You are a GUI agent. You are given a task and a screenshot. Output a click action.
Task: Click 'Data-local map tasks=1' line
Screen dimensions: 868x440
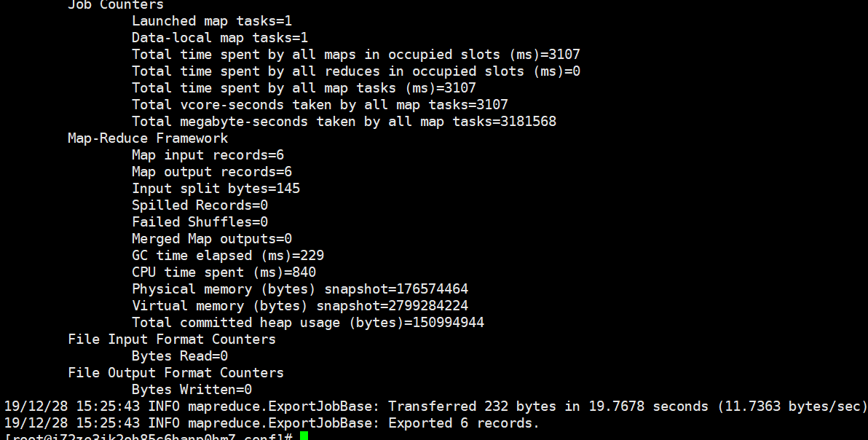pyautogui.click(x=220, y=38)
